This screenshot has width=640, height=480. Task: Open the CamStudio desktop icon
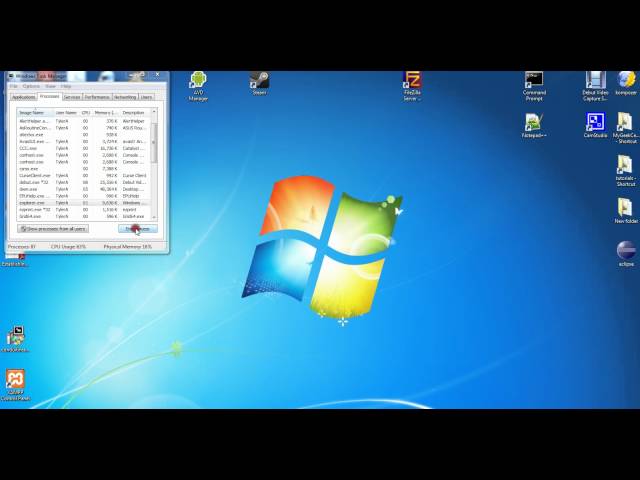[x=595, y=125]
